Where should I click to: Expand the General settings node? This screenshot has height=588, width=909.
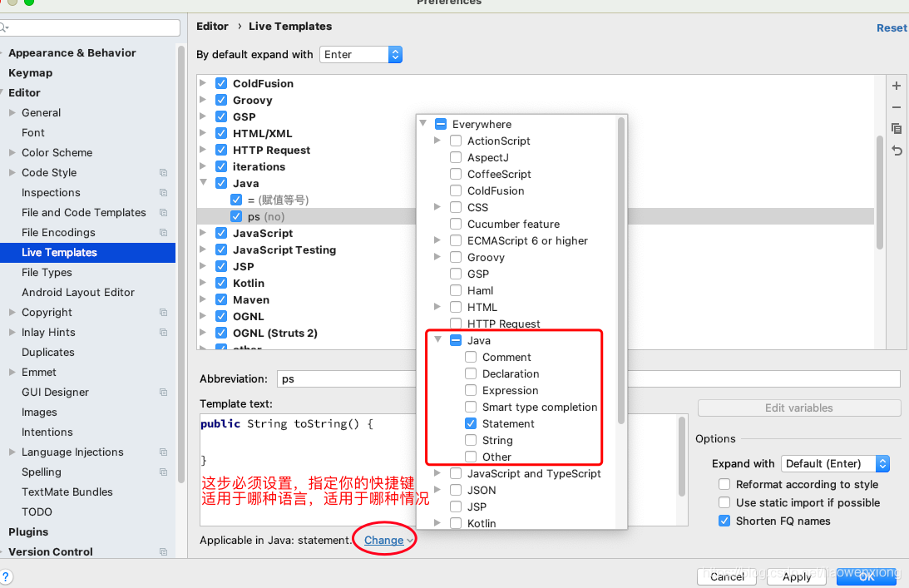12,112
